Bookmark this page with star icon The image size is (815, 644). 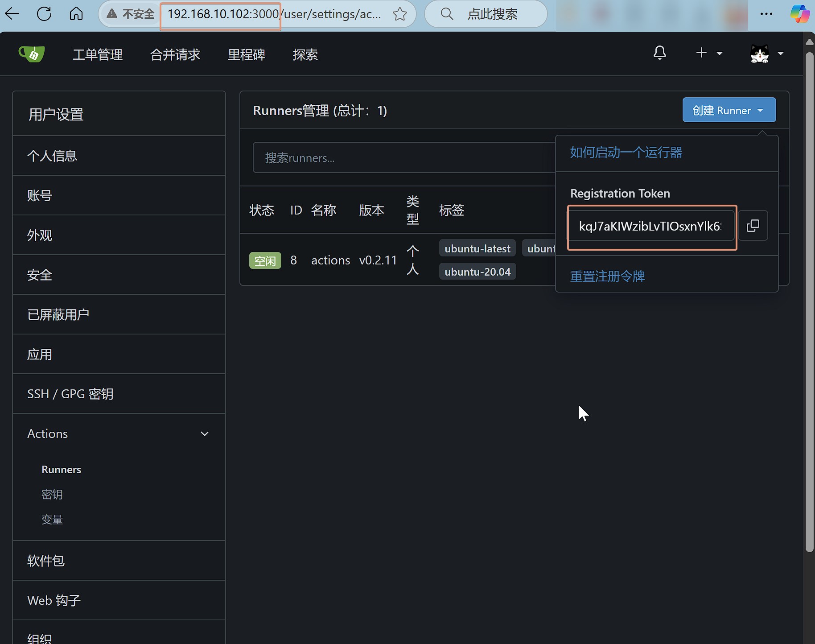(x=400, y=14)
